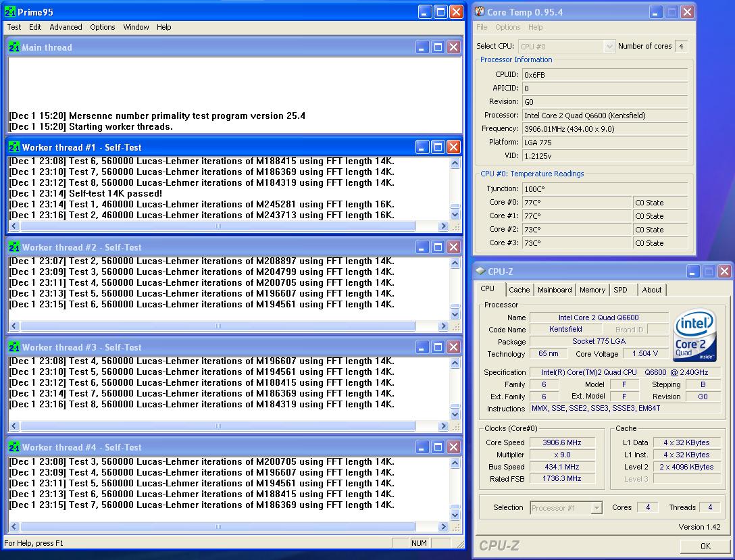Open the Edit menu in Prime95

tap(35, 27)
